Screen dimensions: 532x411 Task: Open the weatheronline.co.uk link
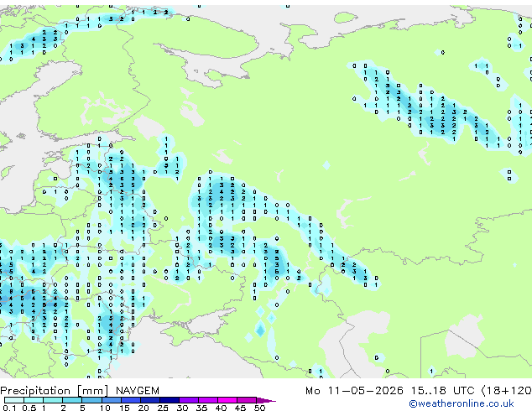click(x=462, y=404)
